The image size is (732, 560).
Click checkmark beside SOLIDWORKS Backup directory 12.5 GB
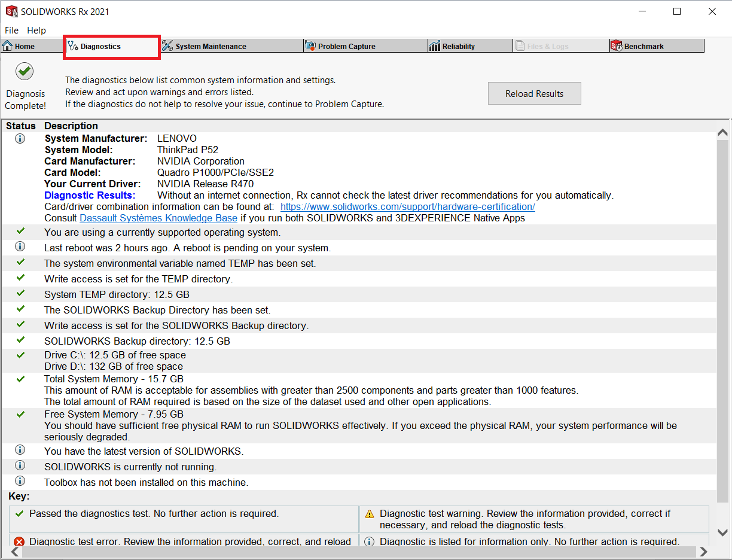click(20, 340)
